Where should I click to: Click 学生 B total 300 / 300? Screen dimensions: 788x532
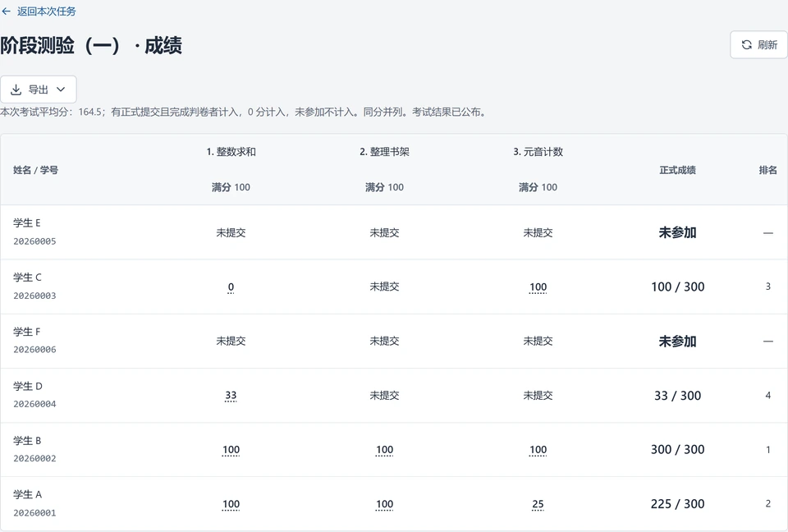click(x=677, y=450)
